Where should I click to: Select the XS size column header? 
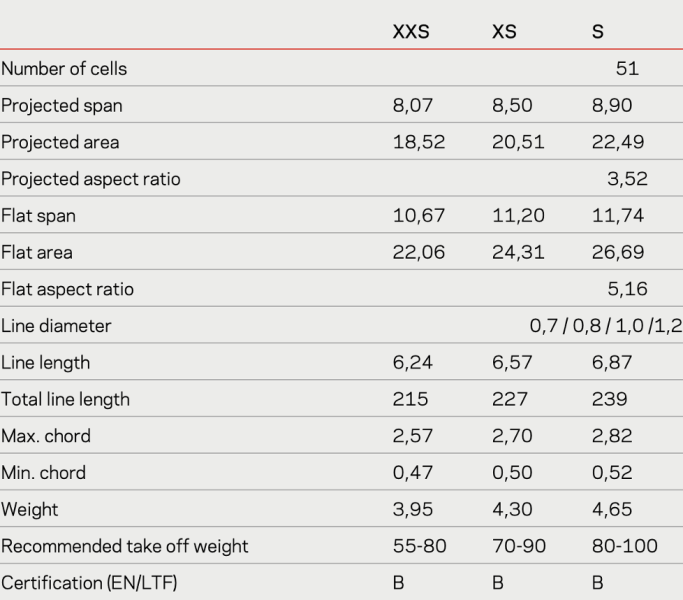(504, 31)
